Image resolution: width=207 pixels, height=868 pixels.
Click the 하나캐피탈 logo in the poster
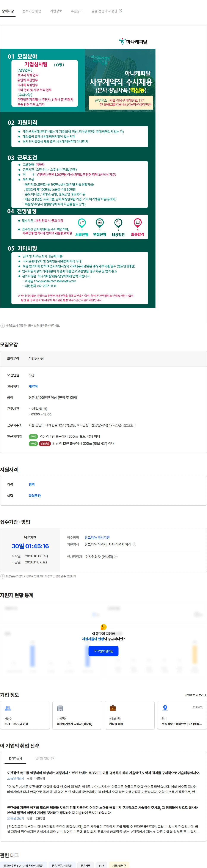133,42
